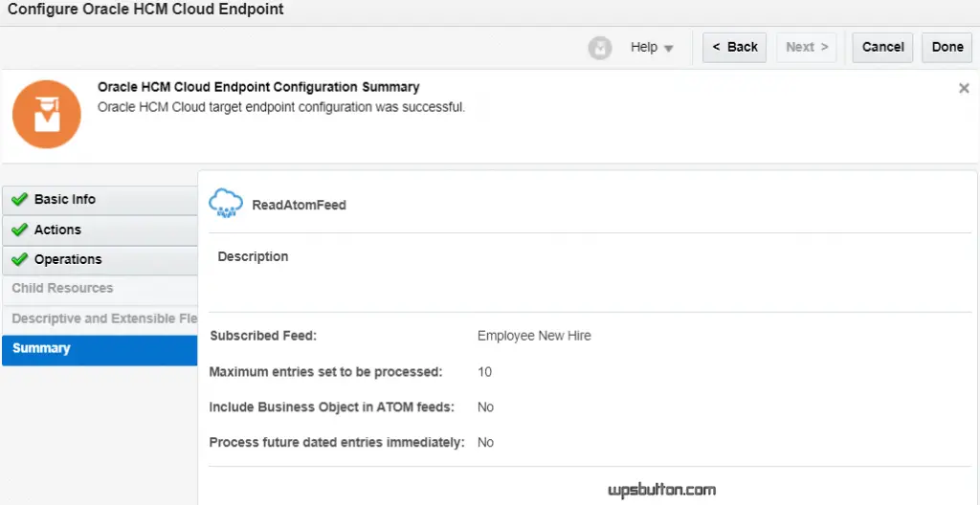Cancel the endpoint configuration
Image resolution: width=980 pixels, height=505 pixels.
tap(882, 48)
